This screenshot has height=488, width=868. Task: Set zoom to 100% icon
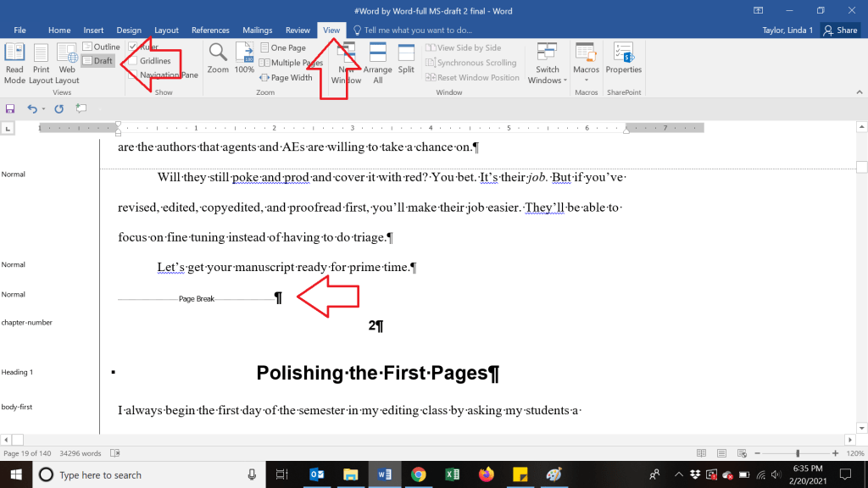(244, 58)
